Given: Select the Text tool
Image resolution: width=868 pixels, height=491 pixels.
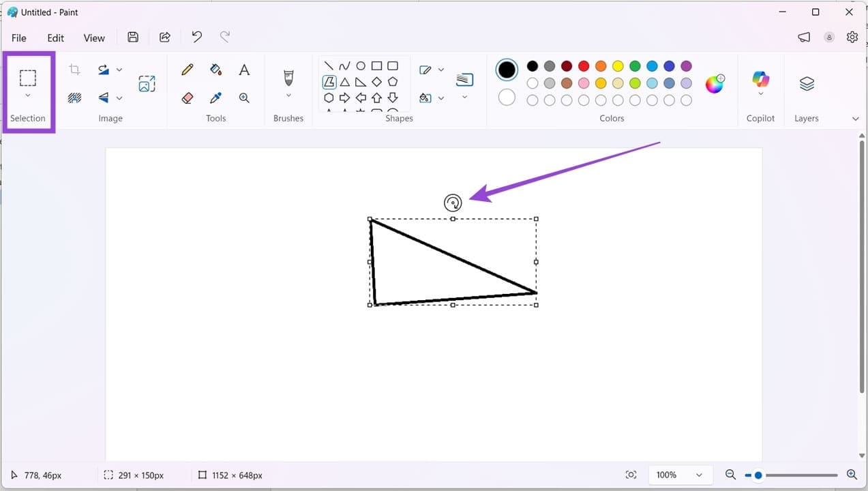Looking at the screenshot, I should click(244, 69).
